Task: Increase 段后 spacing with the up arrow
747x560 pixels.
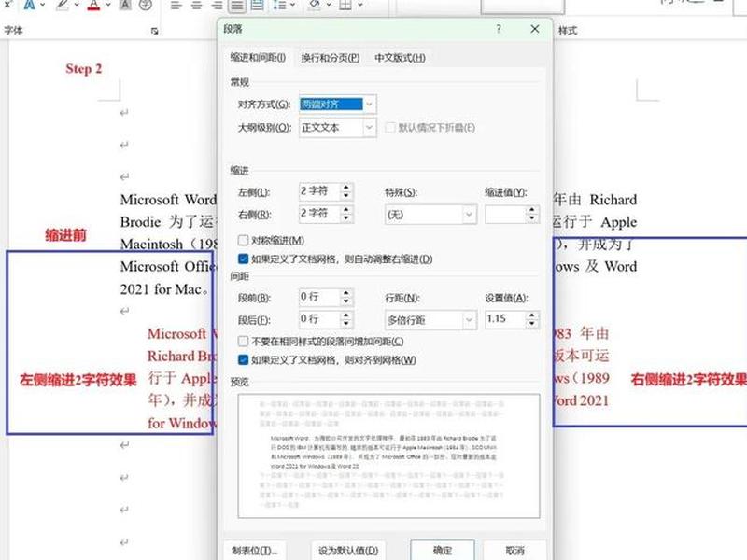Action: click(346, 315)
